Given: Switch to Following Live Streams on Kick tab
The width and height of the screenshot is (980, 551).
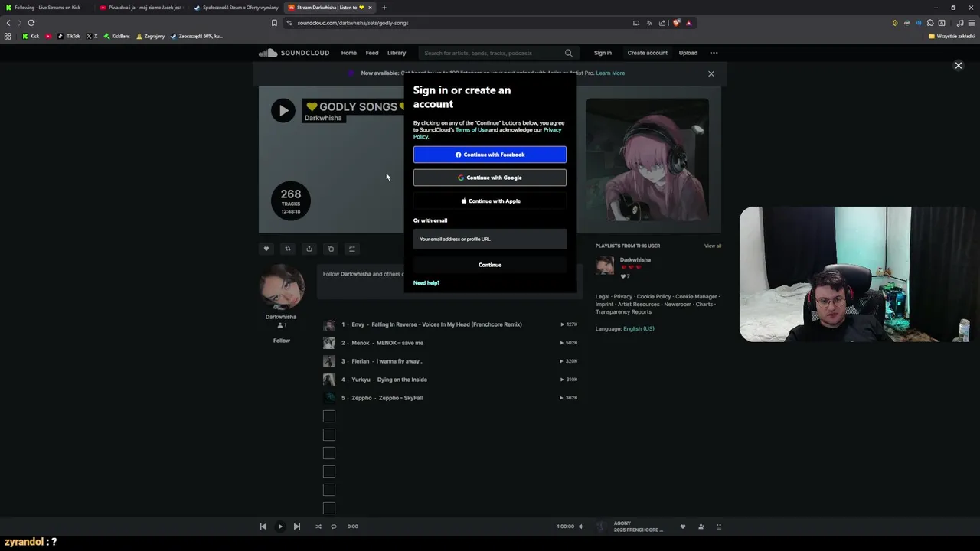Looking at the screenshot, I should click(x=46, y=8).
